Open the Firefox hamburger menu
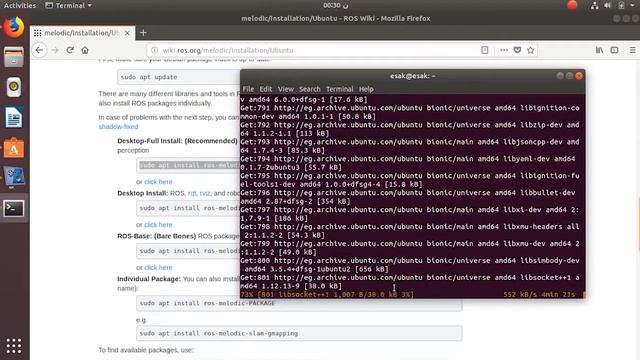 [x=633, y=50]
